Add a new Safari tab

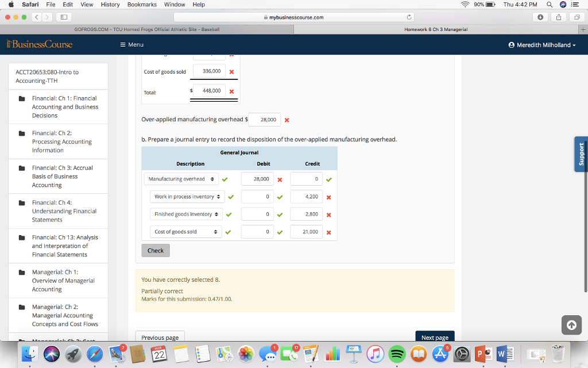click(583, 29)
